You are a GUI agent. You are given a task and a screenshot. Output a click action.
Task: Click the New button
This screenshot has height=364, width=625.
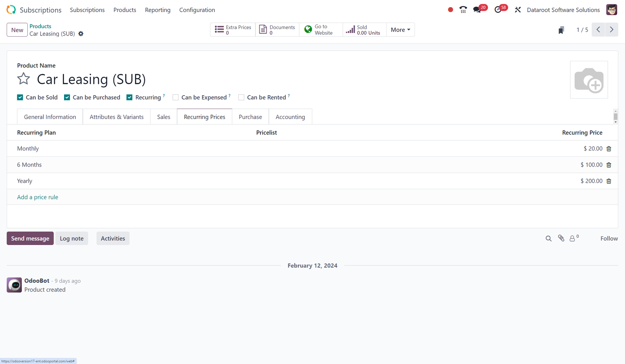[x=17, y=30]
